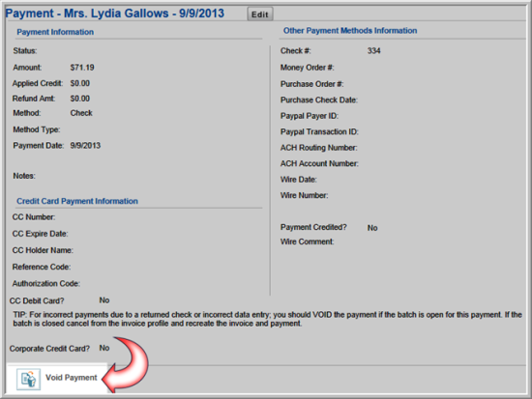Click the Void Payment label
This screenshot has width=532, height=399.
(x=72, y=378)
